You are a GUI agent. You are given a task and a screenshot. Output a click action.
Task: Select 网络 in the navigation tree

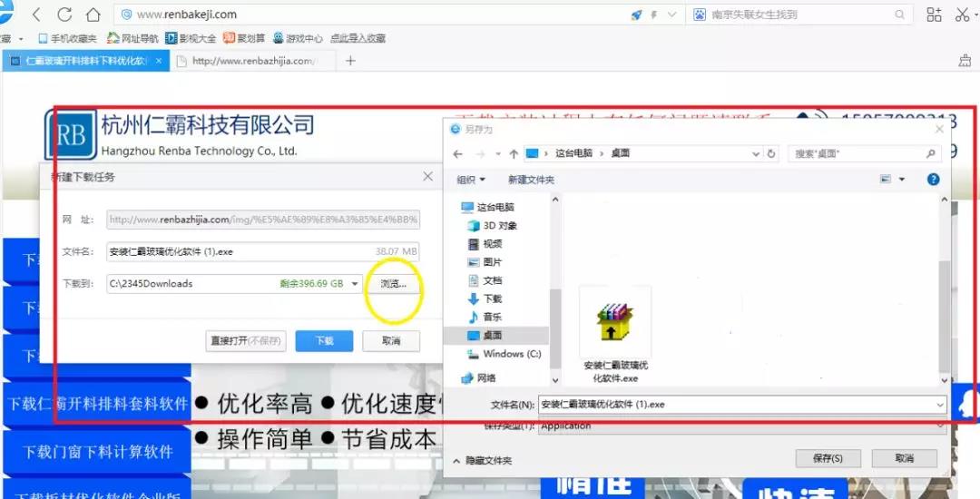tap(478, 377)
